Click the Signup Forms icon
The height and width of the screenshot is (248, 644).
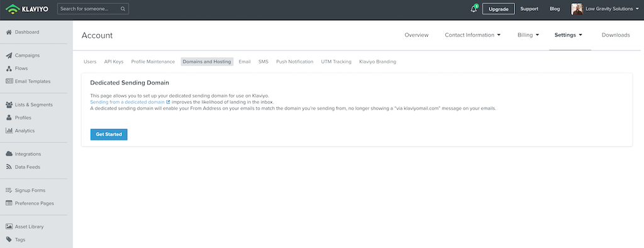[9, 191]
